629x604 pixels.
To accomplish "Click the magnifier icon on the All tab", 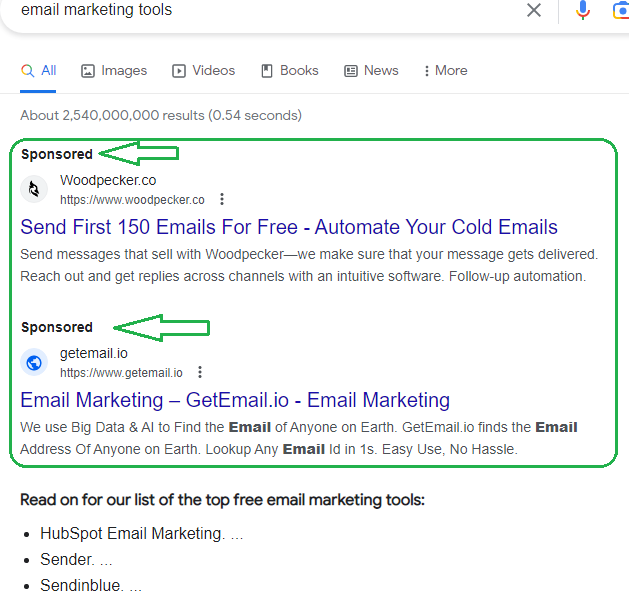I will [x=27, y=71].
